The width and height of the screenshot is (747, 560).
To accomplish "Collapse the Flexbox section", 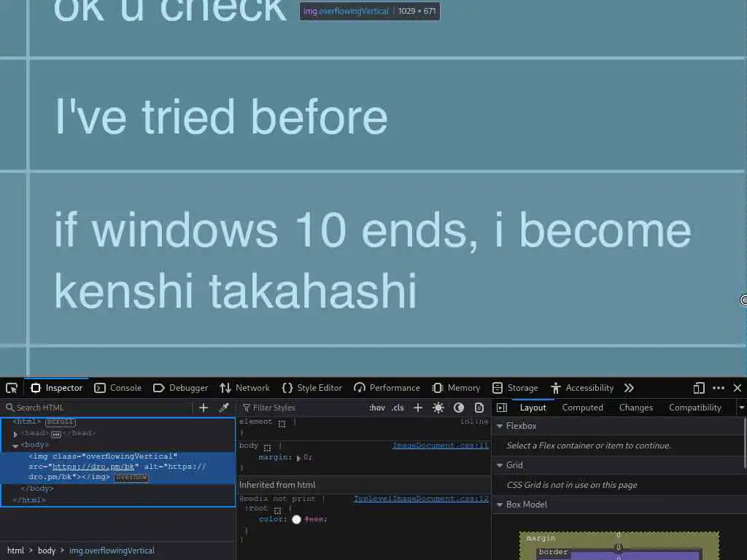I will (500, 426).
